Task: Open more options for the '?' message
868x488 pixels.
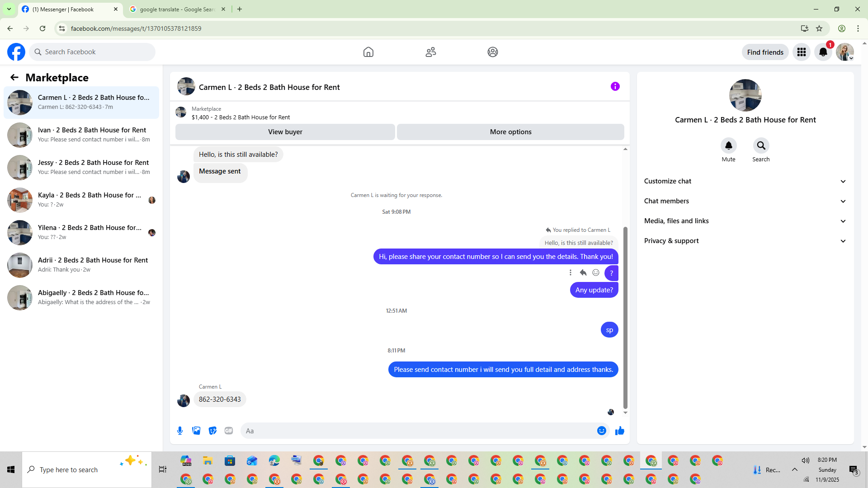Action: 571,272
